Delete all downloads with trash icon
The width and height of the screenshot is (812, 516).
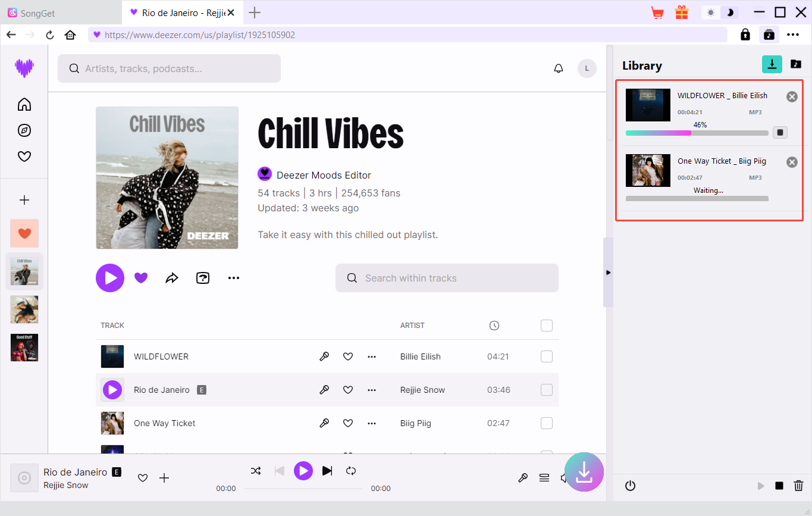[x=798, y=486]
